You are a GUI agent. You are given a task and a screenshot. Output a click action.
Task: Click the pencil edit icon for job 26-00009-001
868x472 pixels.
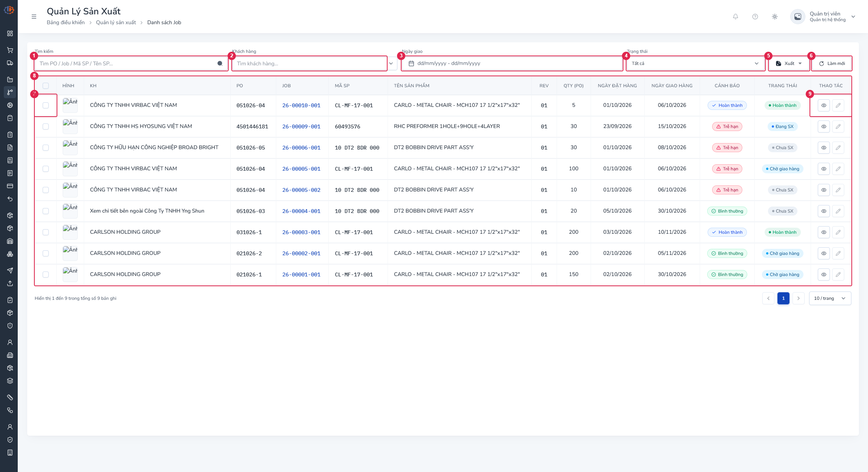(838, 126)
